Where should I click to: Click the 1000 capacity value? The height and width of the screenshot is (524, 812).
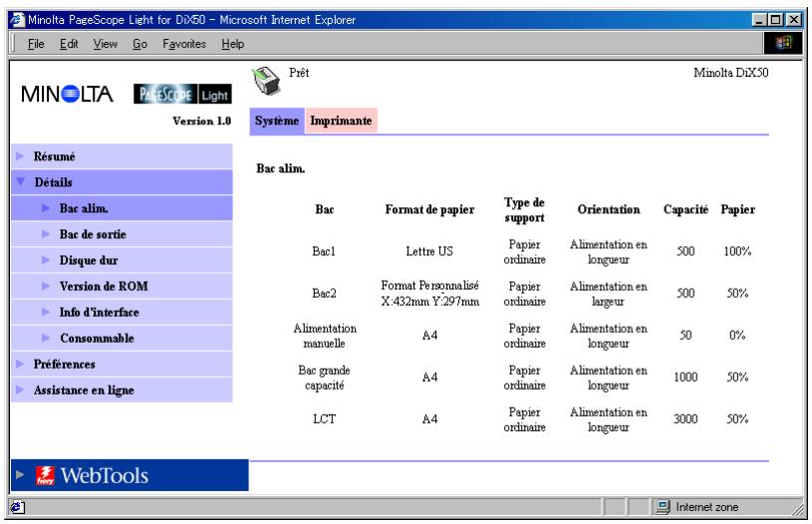coord(685,377)
